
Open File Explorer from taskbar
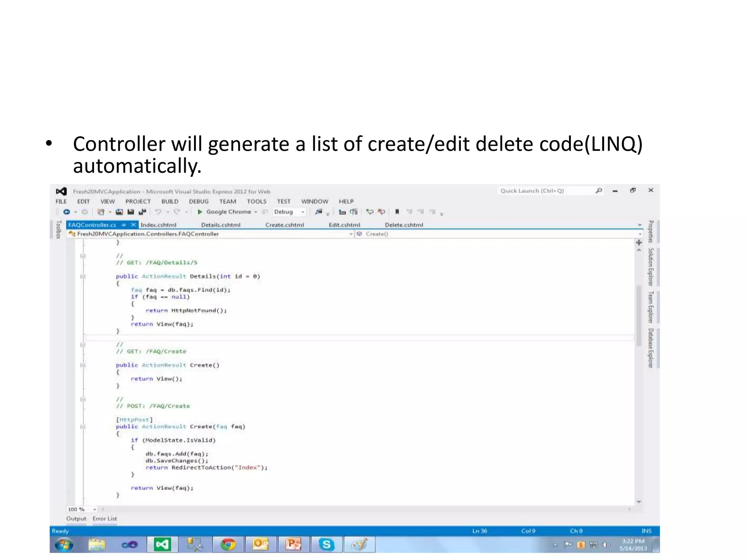(x=97, y=545)
